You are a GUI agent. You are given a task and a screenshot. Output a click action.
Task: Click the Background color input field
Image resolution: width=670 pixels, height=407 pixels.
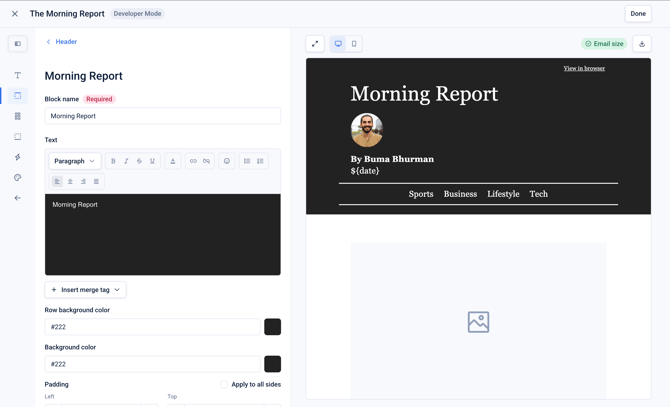153,364
